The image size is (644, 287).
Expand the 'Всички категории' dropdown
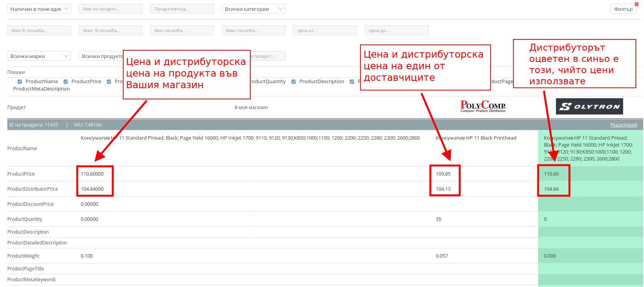pos(253,9)
